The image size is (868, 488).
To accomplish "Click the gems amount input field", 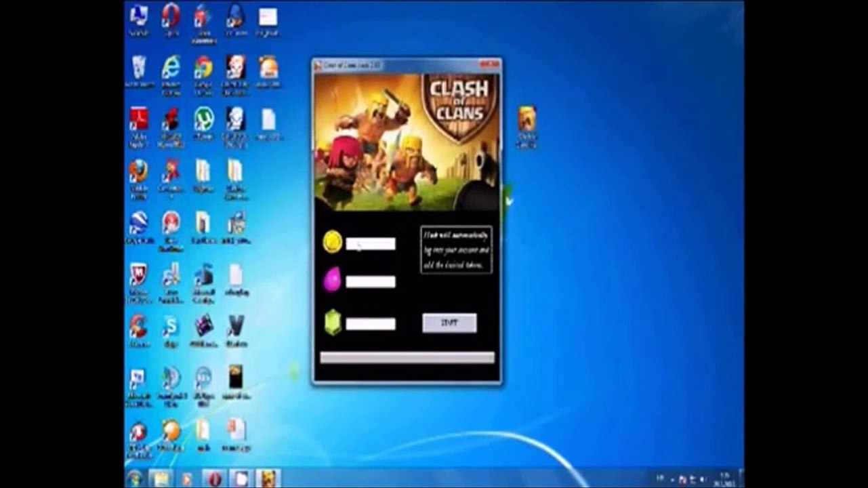I will (371, 324).
